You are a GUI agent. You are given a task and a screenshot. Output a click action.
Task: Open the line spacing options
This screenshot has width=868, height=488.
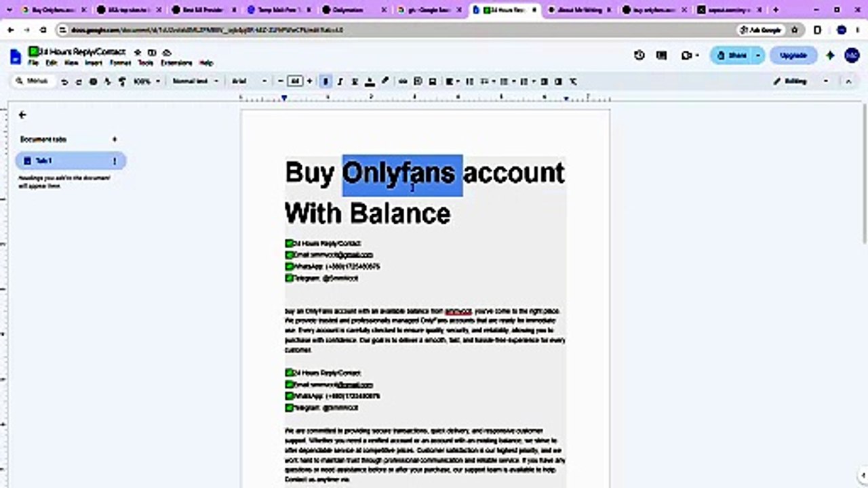click(470, 81)
